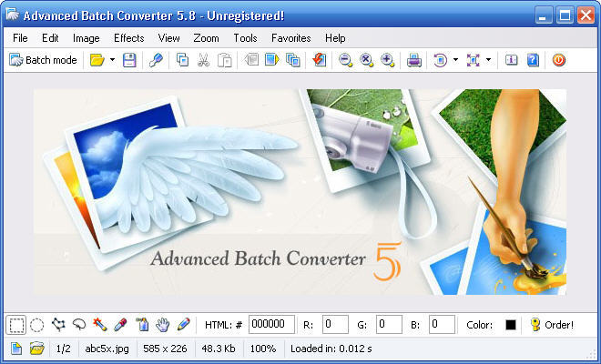Viewport: 601px width, 364px height.
Task: Click the Loaded in: 0.012 s text
Action: (331, 349)
